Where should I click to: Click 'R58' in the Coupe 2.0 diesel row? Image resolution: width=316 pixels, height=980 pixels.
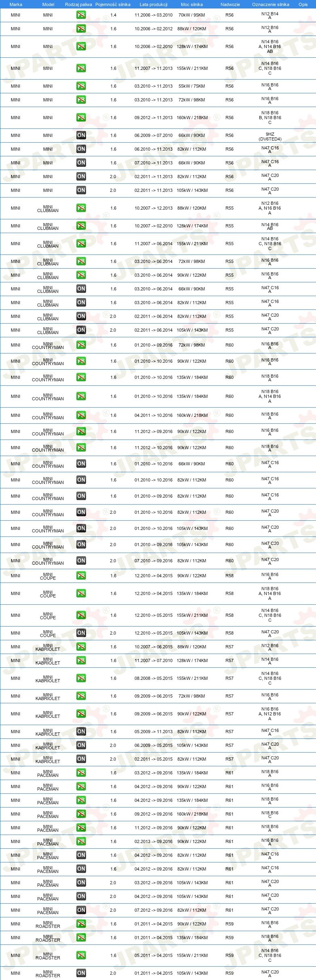click(230, 633)
